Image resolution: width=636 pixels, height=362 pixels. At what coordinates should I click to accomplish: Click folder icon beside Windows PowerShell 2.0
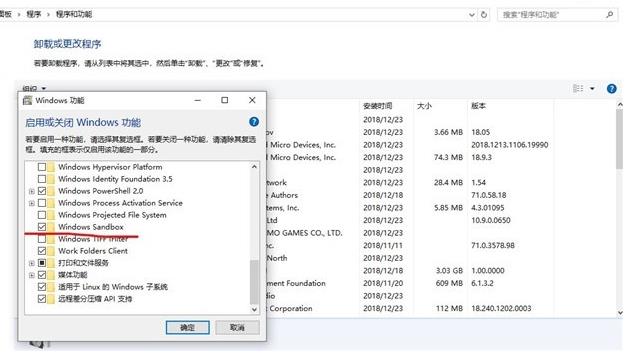coord(51,191)
